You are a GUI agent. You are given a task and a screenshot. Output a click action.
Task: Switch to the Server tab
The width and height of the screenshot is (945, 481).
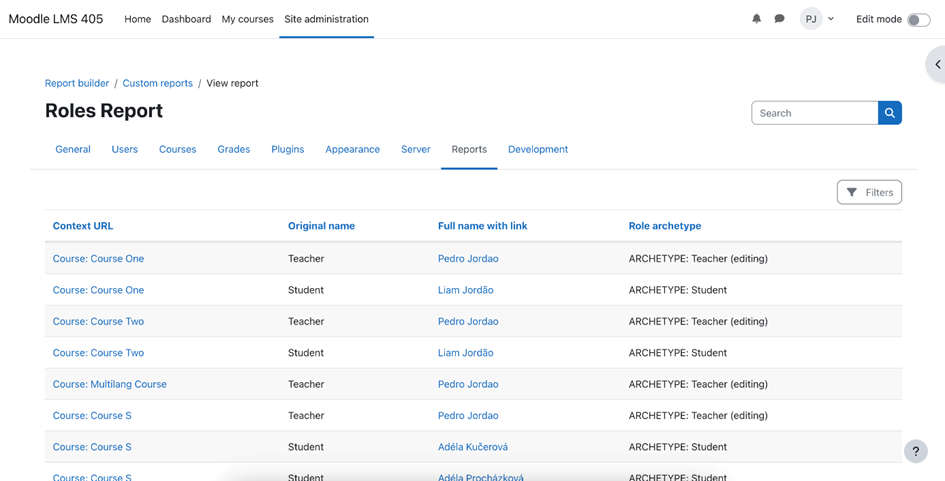pyautogui.click(x=416, y=149)
